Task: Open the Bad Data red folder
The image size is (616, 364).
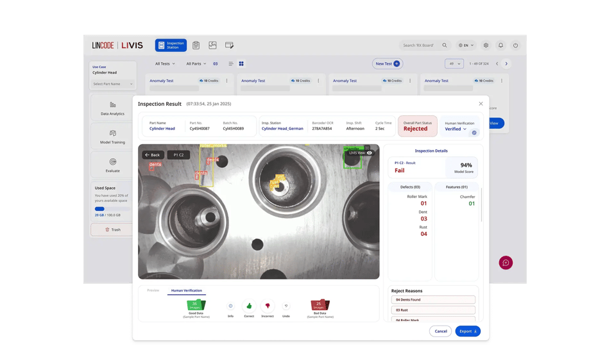Action: [320, 305]
